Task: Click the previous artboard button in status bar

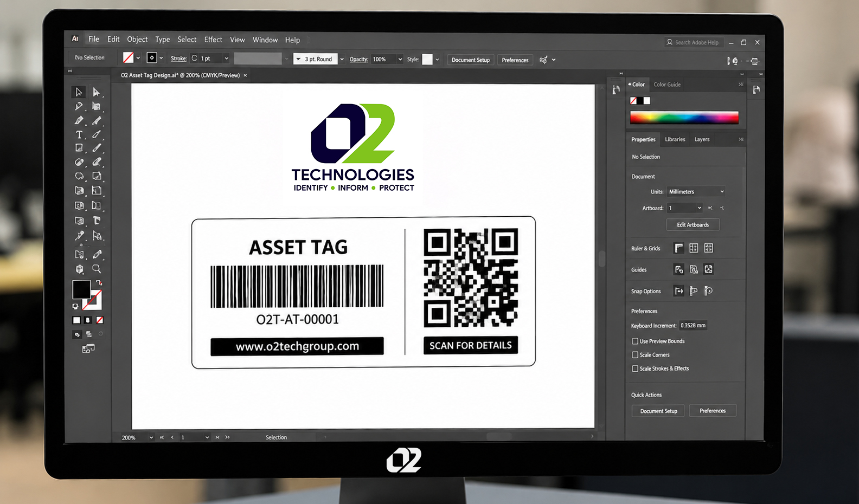Action: (172, 437)
